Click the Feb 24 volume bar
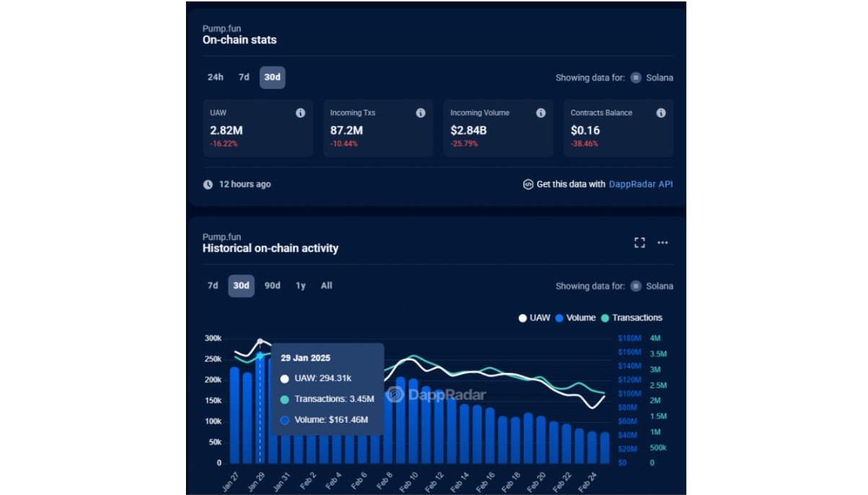This screenshot has height=495, width=868. coord(592,447)
